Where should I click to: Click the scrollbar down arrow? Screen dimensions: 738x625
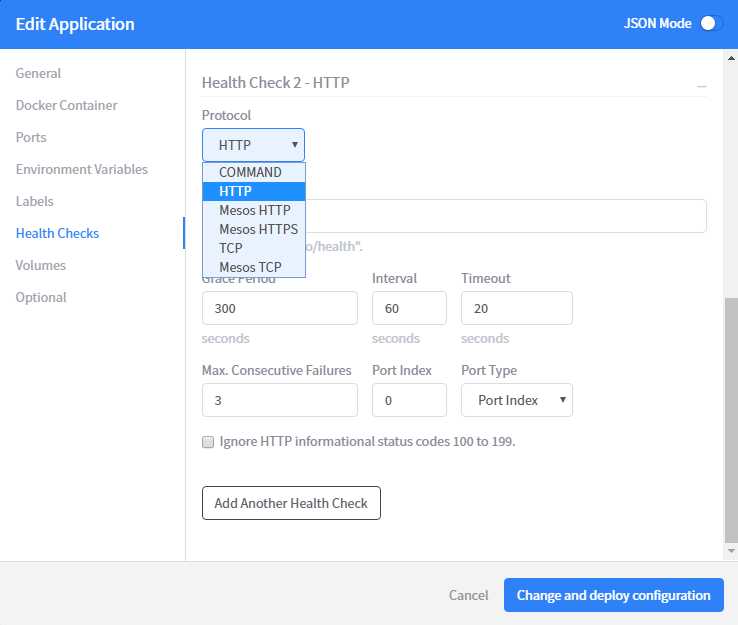[731, 551]
